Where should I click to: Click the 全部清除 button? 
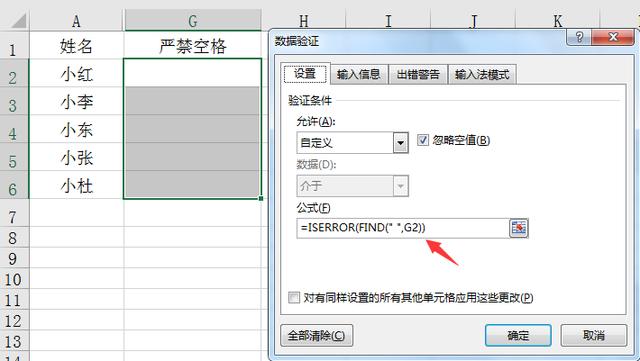point(316,336)
